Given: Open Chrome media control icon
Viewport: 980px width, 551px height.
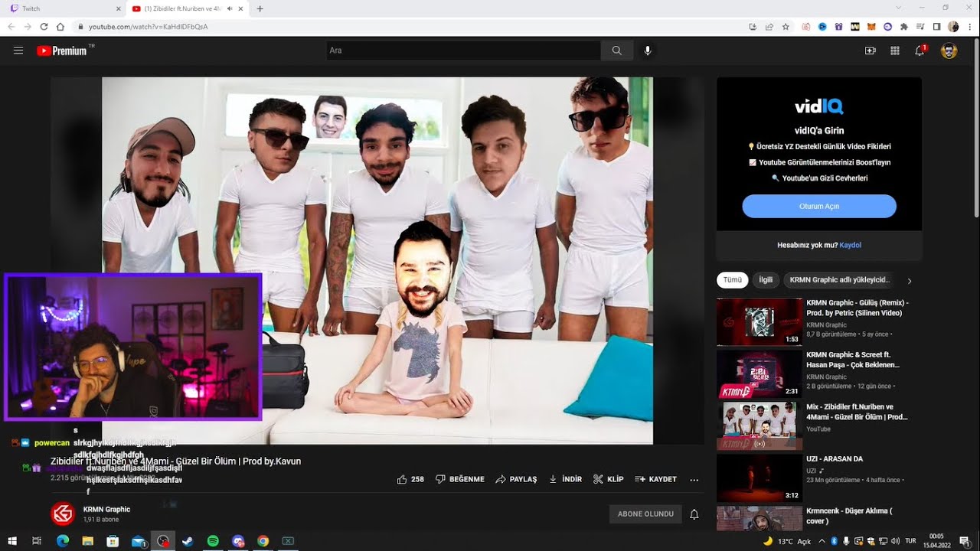Looking at the screenshot, I should (920, 27).
